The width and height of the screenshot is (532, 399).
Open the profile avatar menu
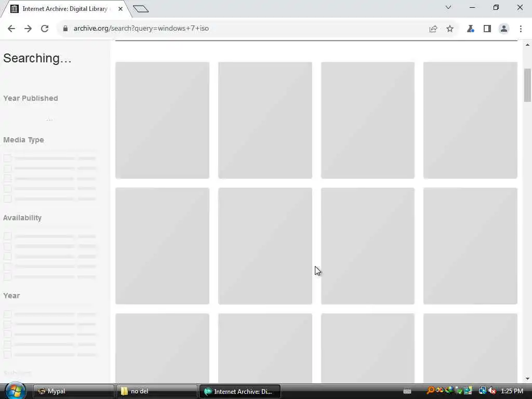point(504,29)
